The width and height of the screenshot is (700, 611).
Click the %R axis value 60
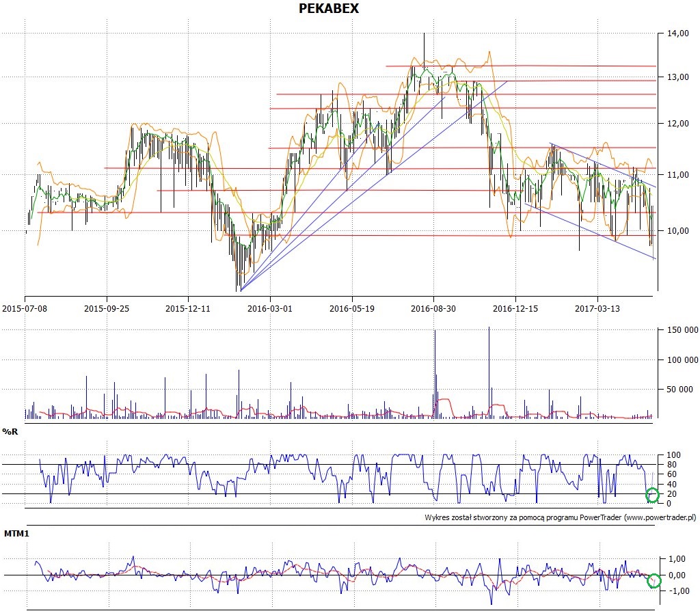pos(672,474)
